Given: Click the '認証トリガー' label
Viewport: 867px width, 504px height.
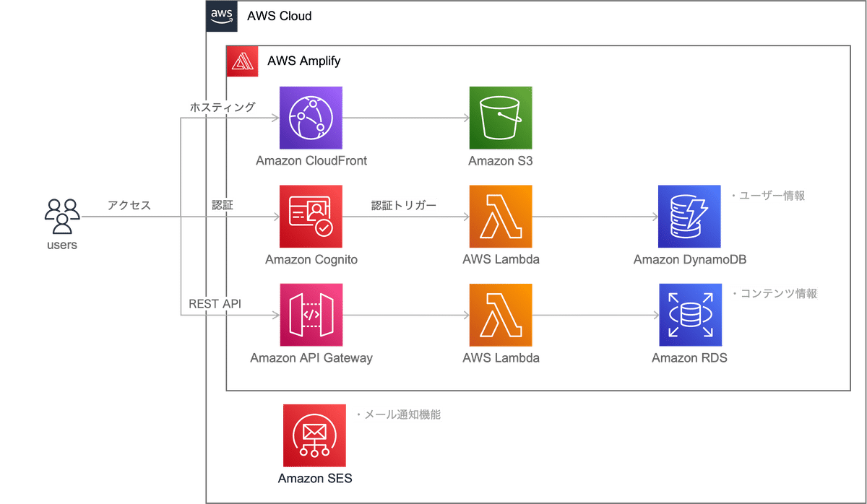Looking at the screenshot, I should 404,205.
